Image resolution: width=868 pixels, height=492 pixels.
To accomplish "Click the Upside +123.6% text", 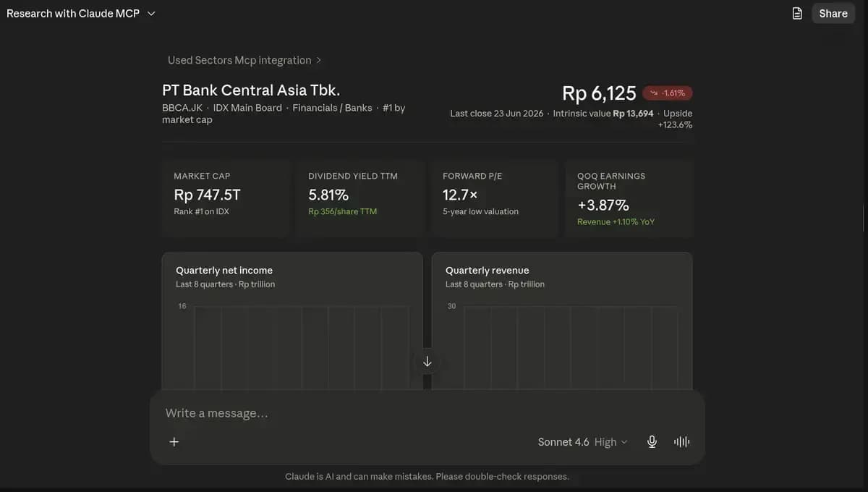I will pos(677,119).
